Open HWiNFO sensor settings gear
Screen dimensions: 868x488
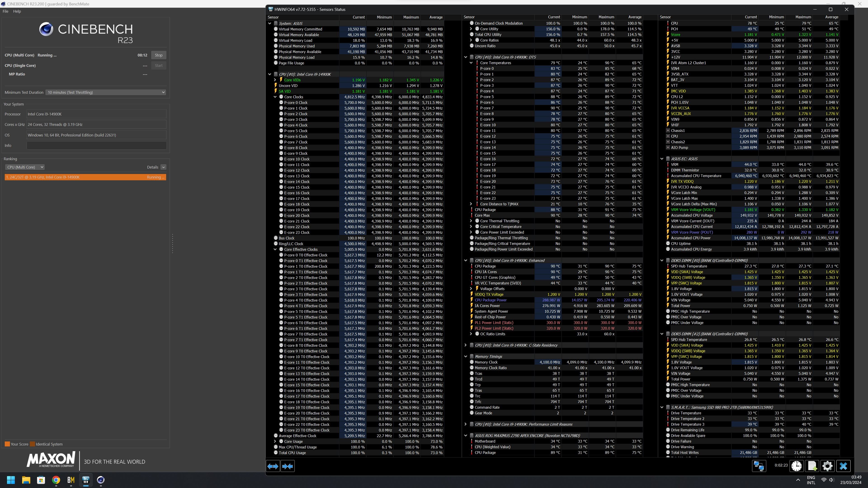(x=828, y=466)
